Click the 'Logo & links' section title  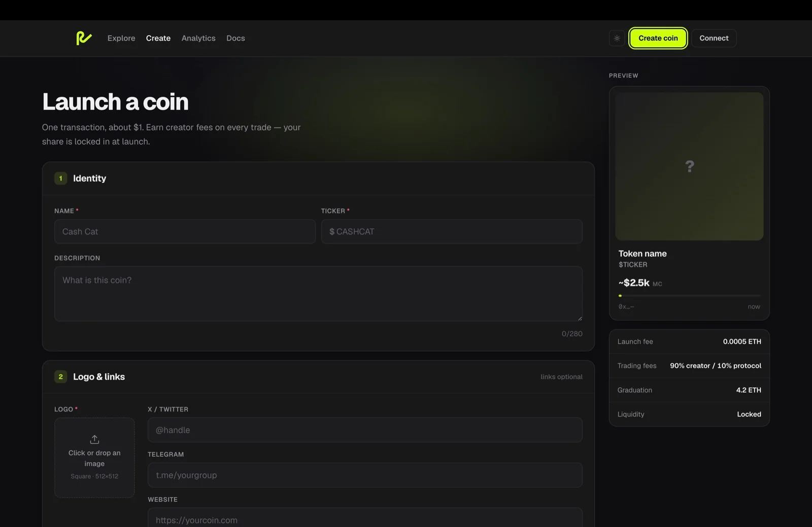[x=99, y=376]
